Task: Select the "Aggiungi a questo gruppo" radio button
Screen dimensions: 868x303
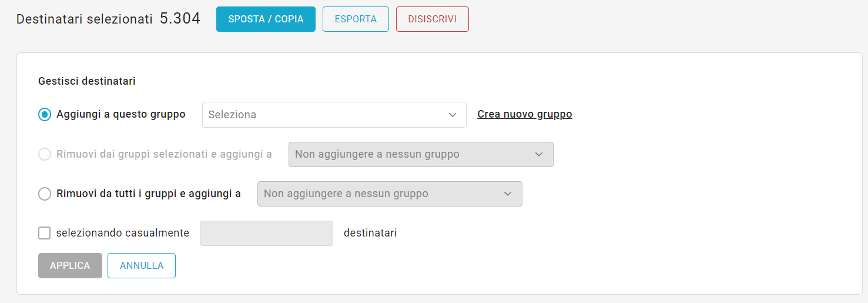Action: point(45,115)
